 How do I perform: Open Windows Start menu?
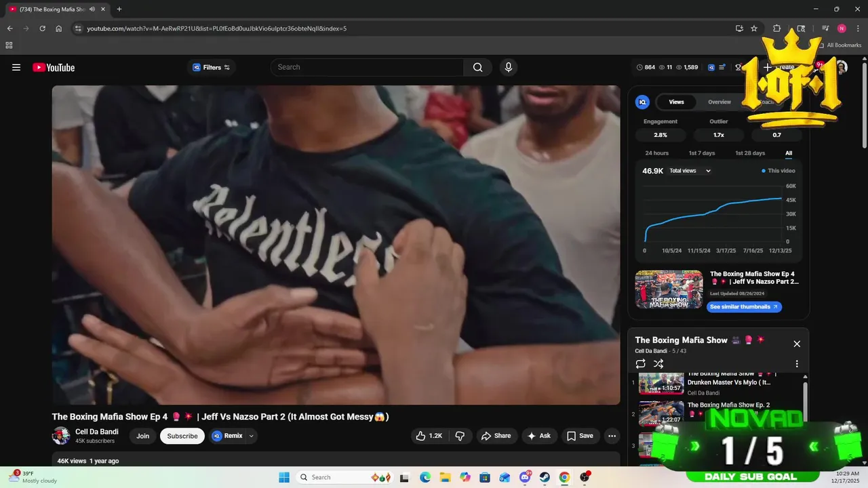pyautogui.click(x=284, y=477)
